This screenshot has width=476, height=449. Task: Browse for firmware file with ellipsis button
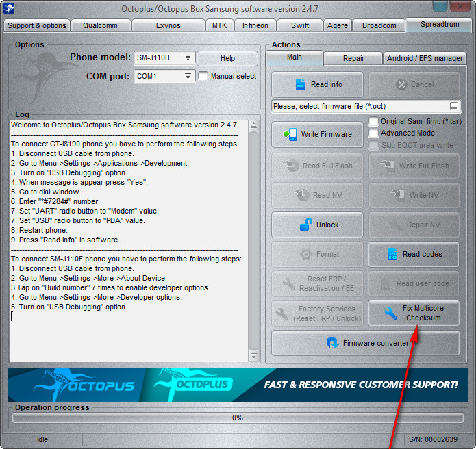coord(454,107)
